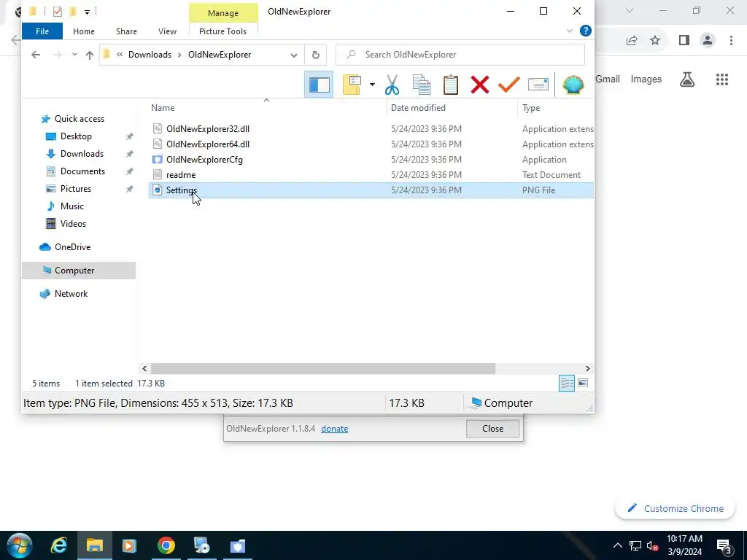Open Music in the navigation pane
This screenshot has height=560, width=747.
tap(71, 206)
